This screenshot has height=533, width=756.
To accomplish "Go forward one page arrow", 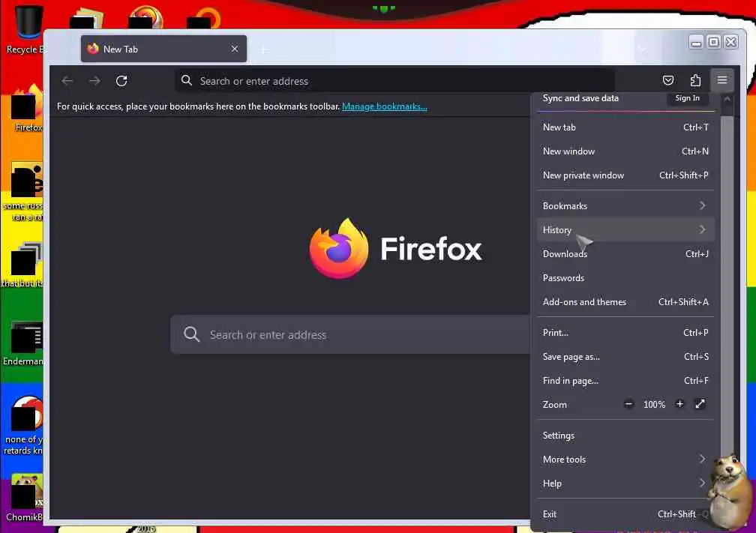I will 94,81.
